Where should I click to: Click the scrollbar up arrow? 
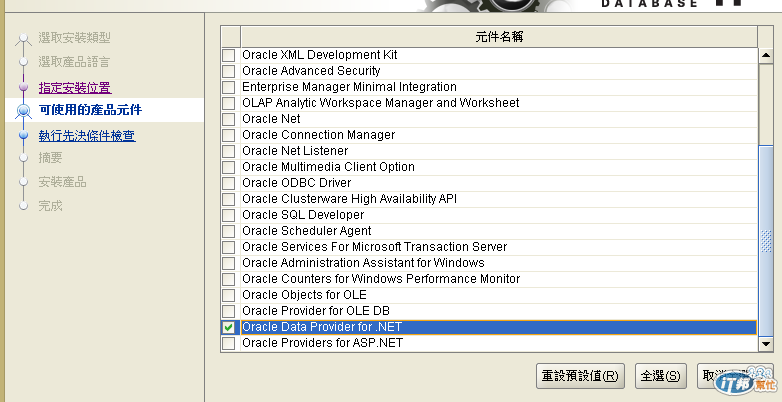click(x=766, y=55)
